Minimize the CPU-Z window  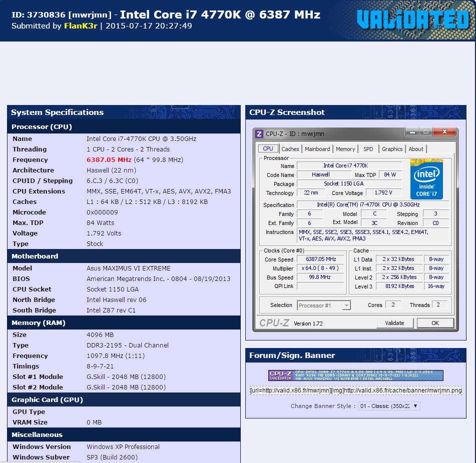pos(412,132)
